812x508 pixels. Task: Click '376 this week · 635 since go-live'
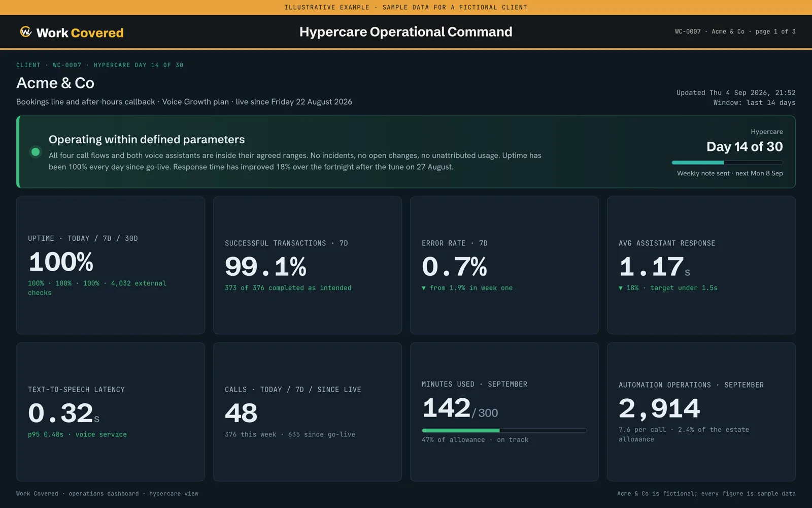tap(290, 434)
